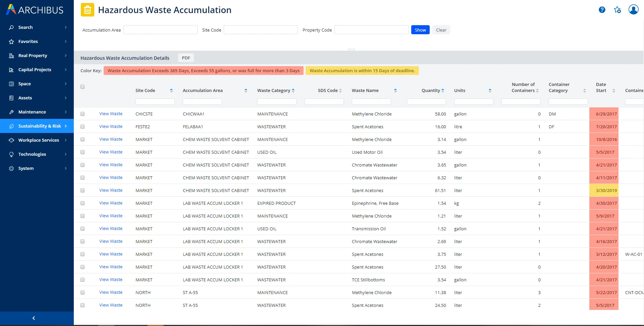Open the user profile icon
Screen dimensions: 644x326
click(x=633, y=9)
